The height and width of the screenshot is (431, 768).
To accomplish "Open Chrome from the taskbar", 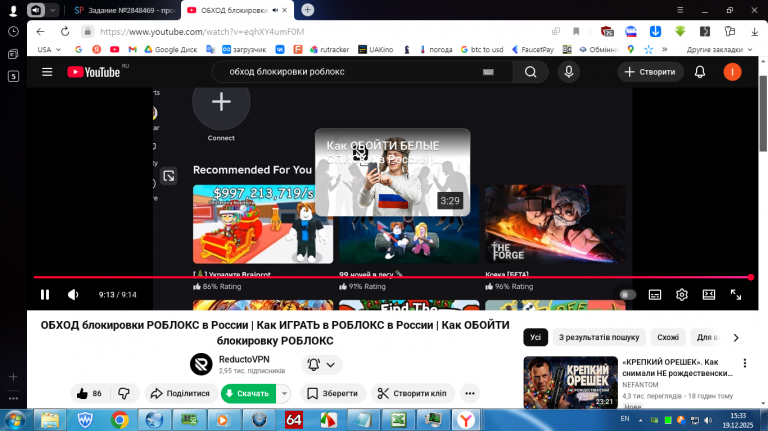I will point(119,420).
